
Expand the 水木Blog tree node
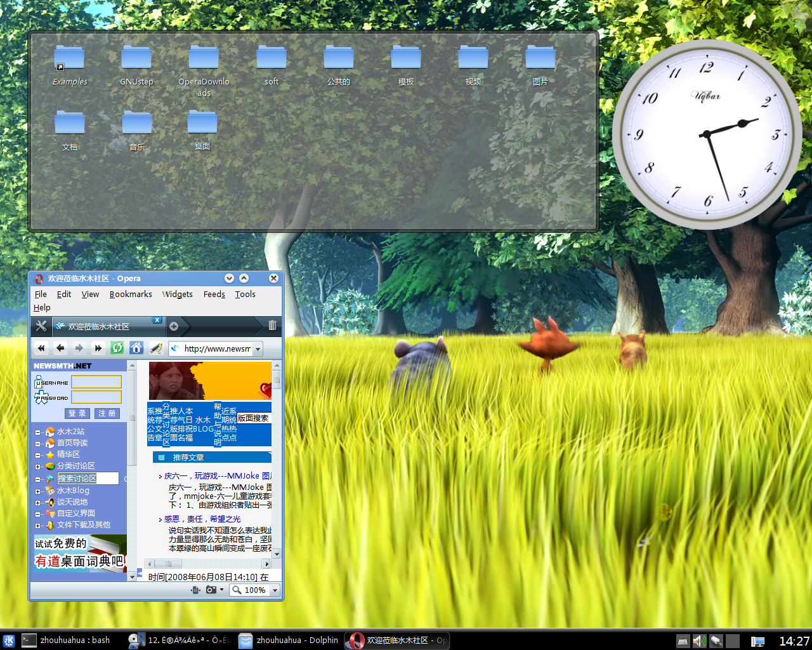click(x=37, y=491)
